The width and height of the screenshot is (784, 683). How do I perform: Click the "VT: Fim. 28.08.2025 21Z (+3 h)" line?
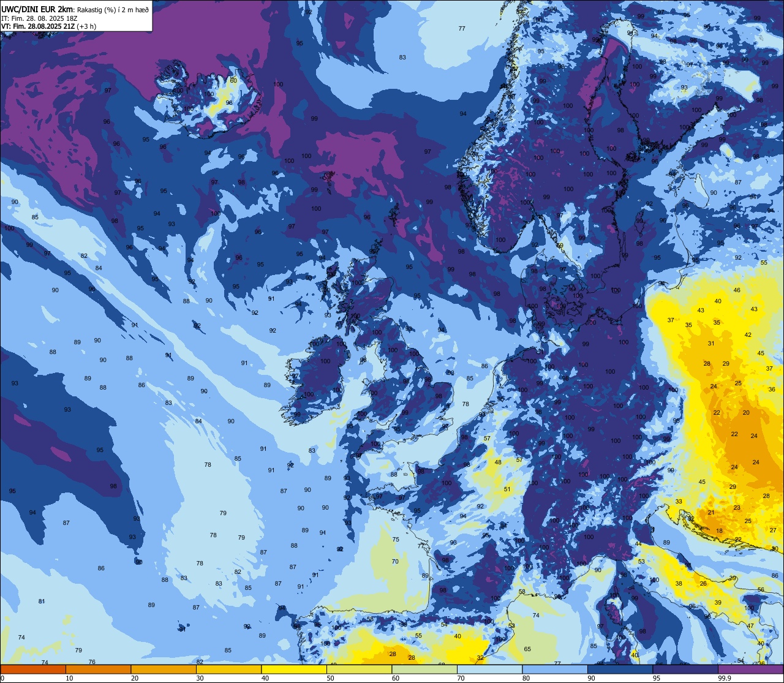[48, 26]
